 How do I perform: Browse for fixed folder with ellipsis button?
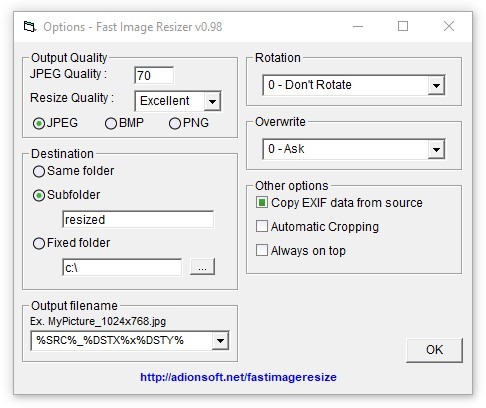pyautogui.click(x=202, y=267)
